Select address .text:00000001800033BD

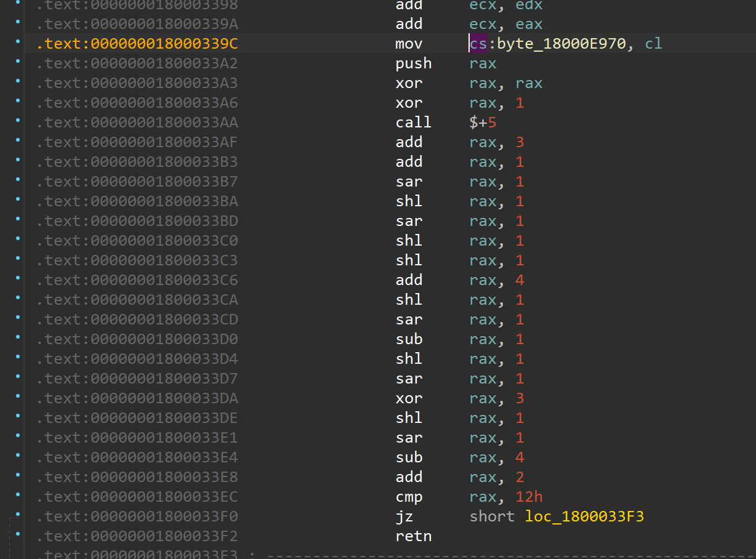137,221
